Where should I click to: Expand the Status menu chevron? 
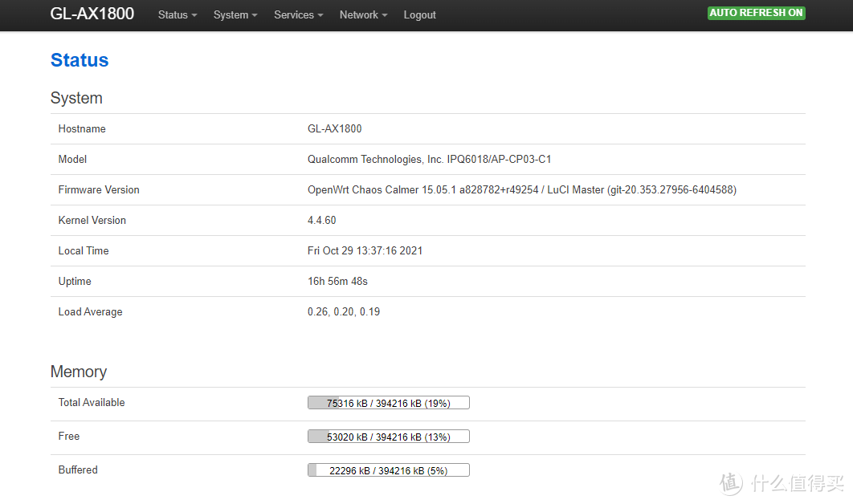[x=194, y=14]
